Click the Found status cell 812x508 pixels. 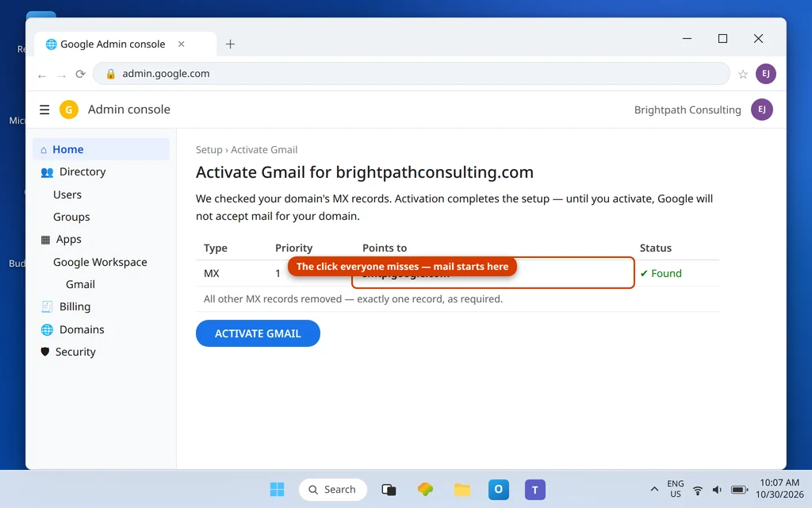pos(661,273)
